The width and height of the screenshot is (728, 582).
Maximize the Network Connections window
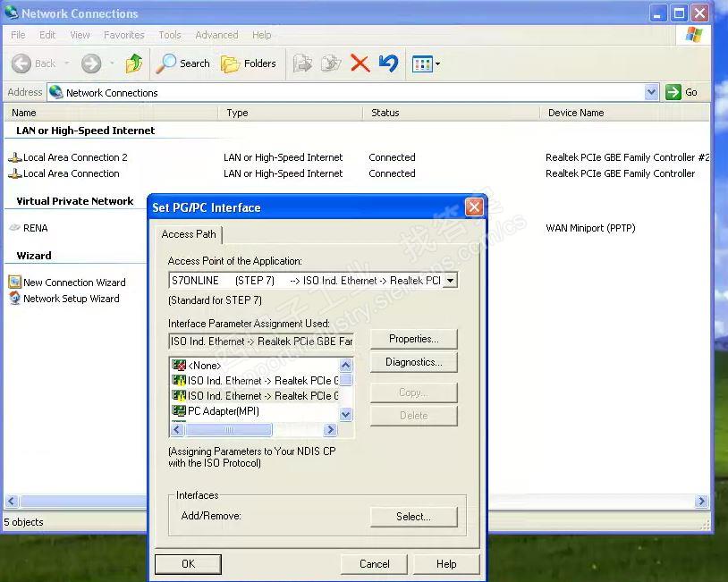tap(679, 13)
